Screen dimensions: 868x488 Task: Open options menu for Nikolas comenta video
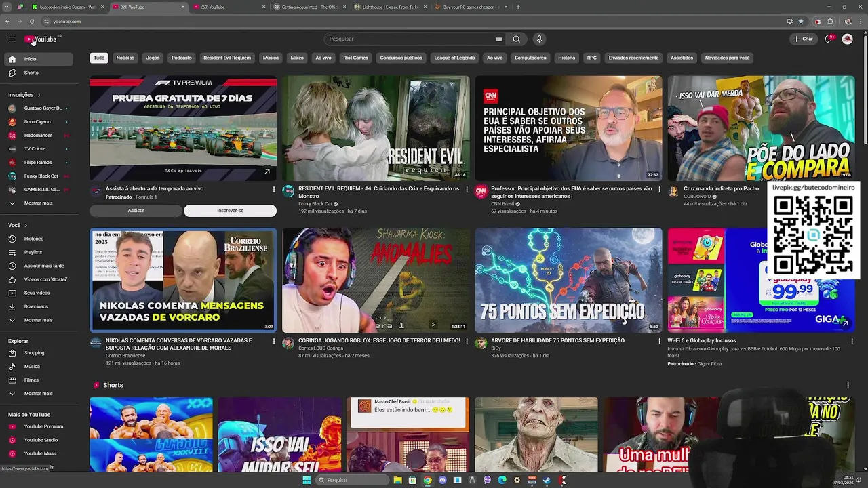tap(274, 342)
